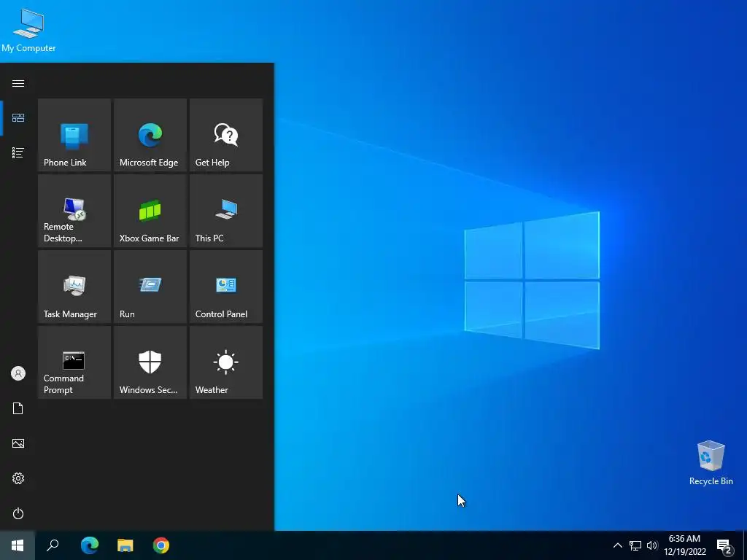
Task: Open the Power options button
Action: click(x=18, y=513)
